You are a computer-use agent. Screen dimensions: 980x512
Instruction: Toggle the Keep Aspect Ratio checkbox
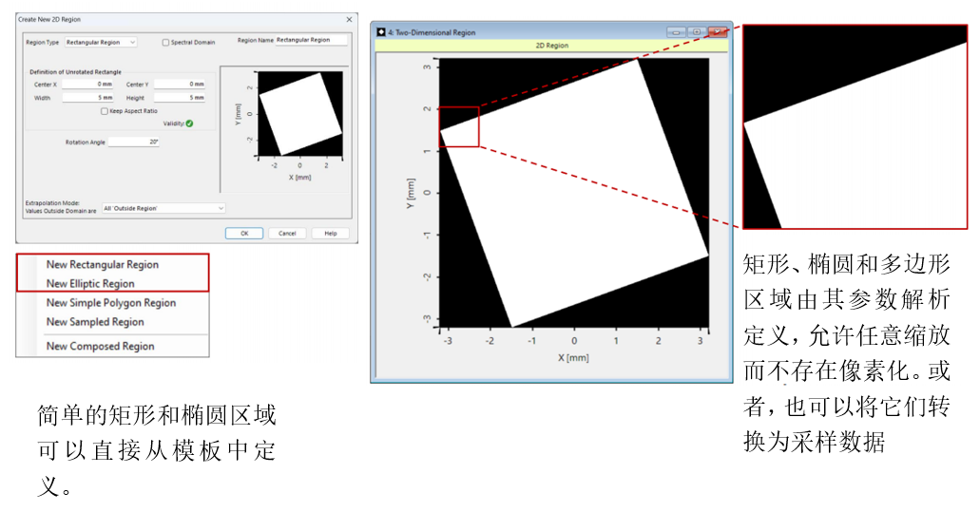tap(105, 111)
